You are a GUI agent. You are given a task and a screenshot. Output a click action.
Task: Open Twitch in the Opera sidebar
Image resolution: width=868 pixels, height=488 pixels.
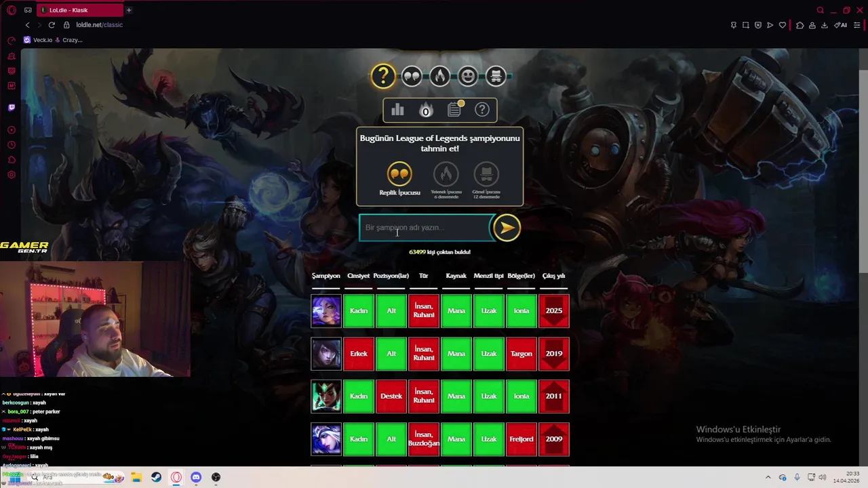pyautogui.click(x=12, y=107)
